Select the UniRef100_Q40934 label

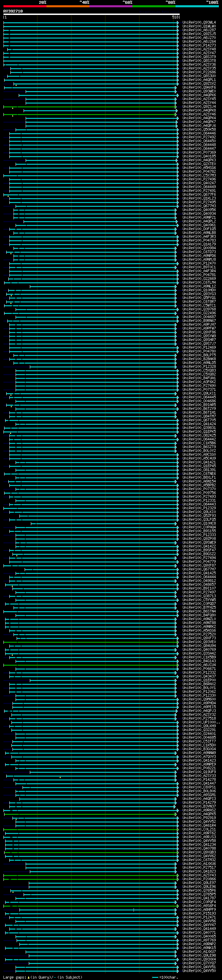199,214
